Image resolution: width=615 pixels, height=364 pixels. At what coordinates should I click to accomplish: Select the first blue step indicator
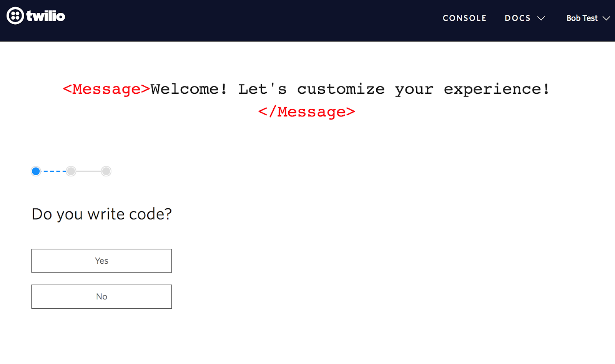[x=36, y=171]
